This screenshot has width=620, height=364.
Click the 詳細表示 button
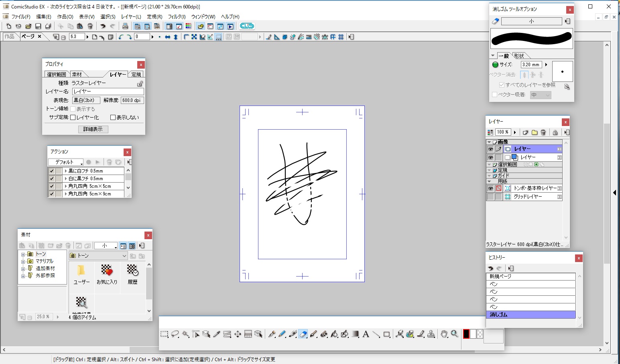coord(93,129)
